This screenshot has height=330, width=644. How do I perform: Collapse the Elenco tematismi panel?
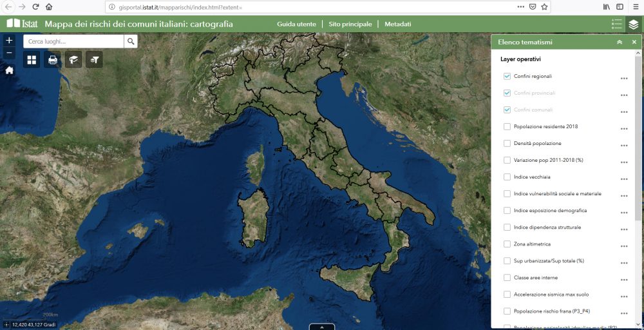tap(620, 42)
